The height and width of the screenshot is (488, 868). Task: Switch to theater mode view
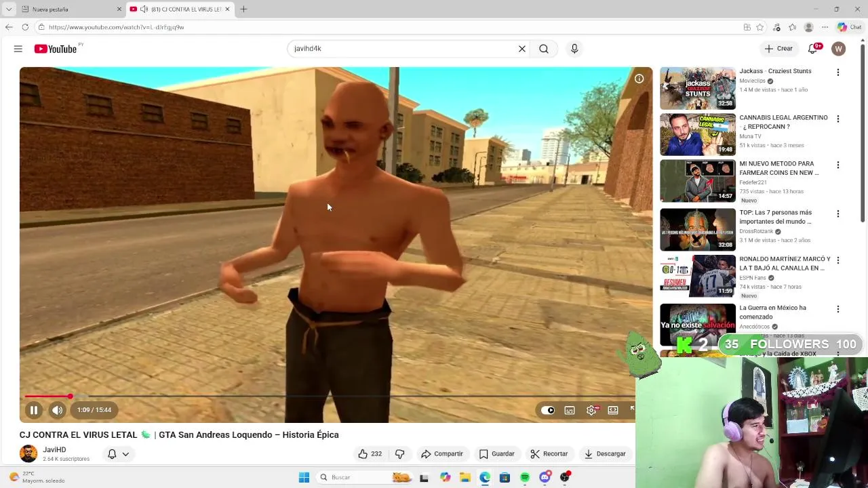(x=613, y=410)
